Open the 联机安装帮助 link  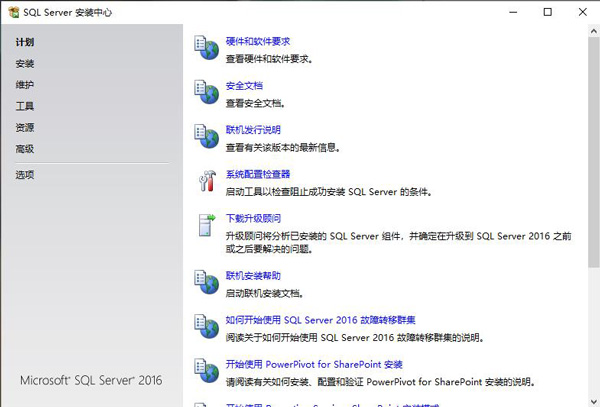pyautogui.click(x=253, y=276)
